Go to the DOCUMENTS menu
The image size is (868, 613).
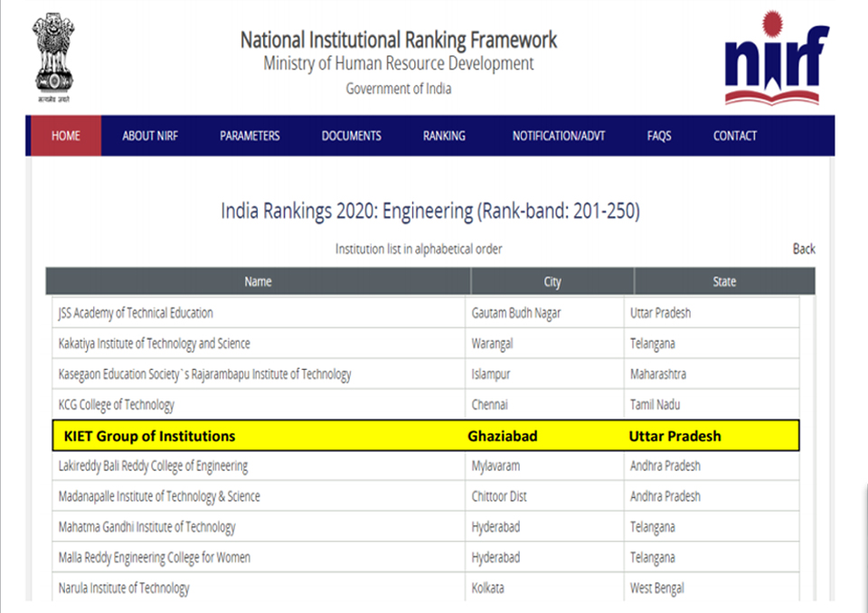[351, 136]
